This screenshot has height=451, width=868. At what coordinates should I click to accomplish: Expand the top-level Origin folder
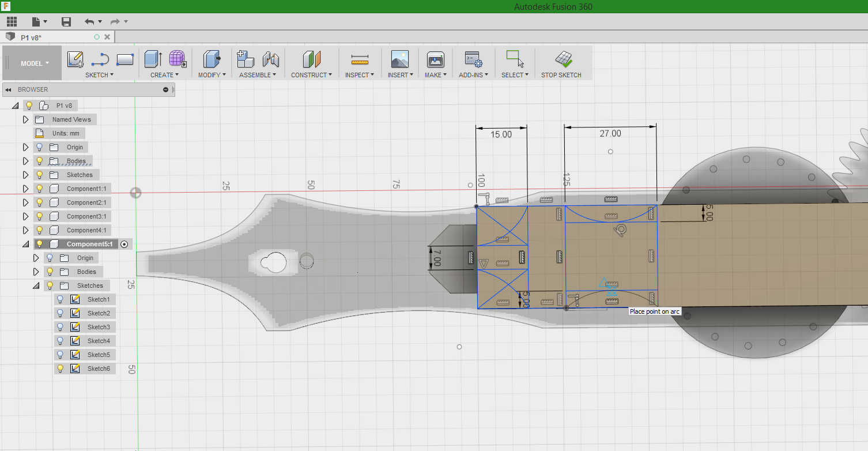(25, 147)
